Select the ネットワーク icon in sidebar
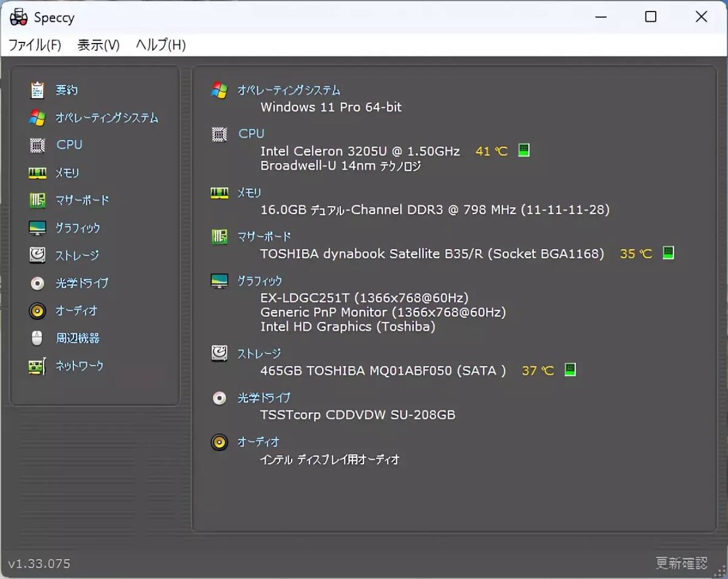Image resolution: width=728 pixels, height=579 pixels. coord(38,366)
